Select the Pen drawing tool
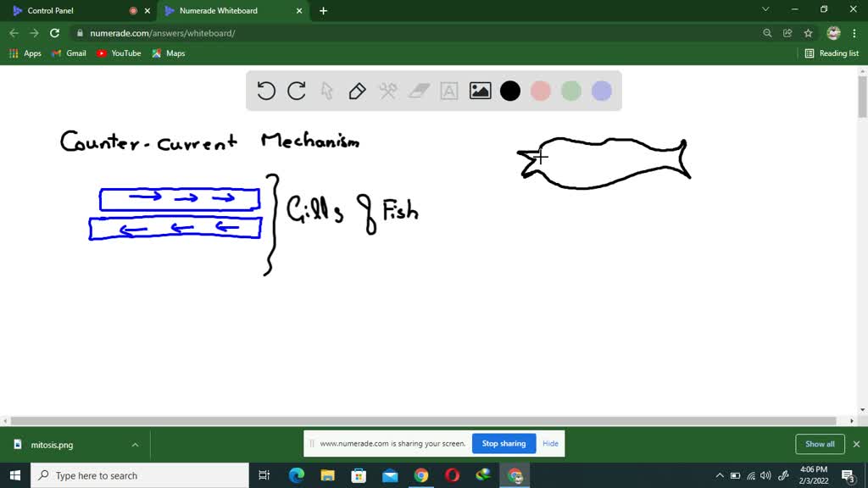868x488 pixels. click(357, 91)
